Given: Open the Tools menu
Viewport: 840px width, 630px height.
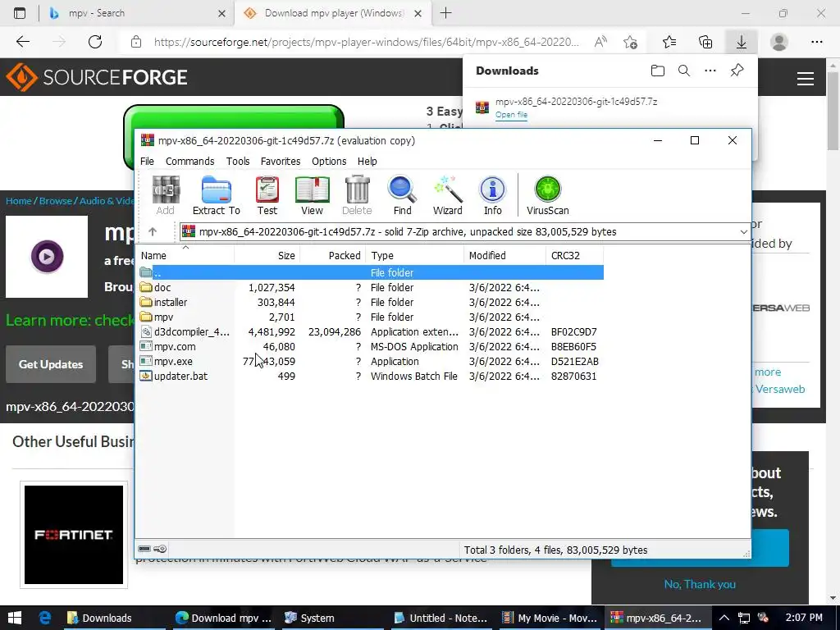Looking at the screenshot, I should coord(238,162).
